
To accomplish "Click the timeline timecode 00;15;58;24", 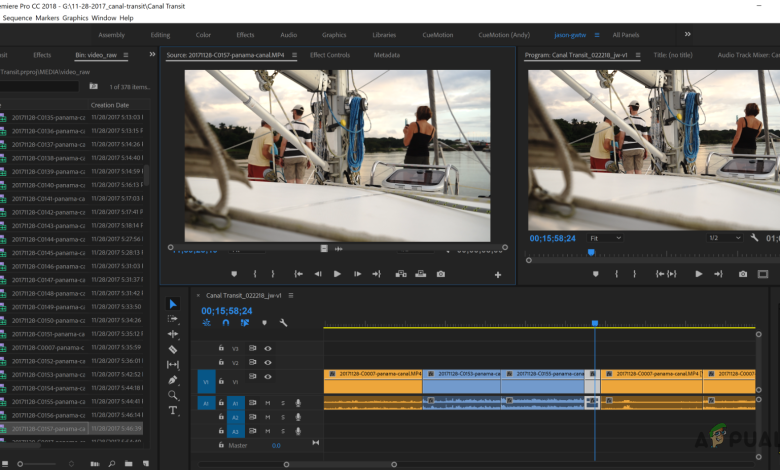I will [225, 310].
